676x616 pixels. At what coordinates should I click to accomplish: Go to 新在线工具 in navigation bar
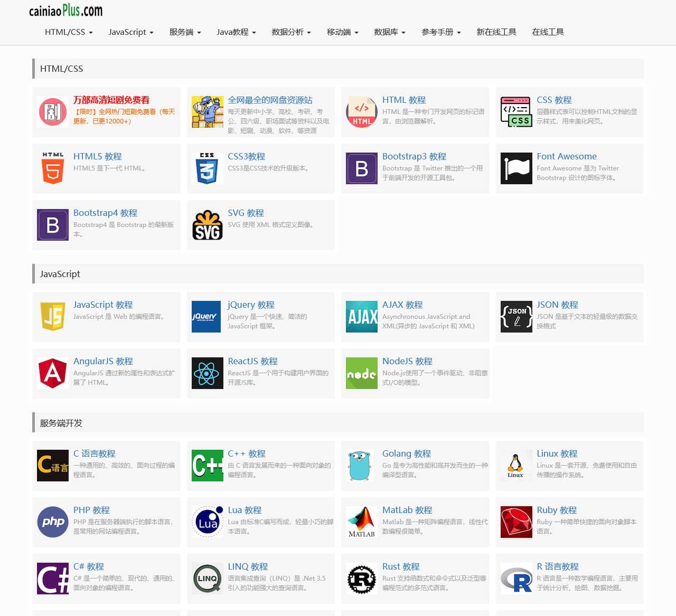pos(496,32)
